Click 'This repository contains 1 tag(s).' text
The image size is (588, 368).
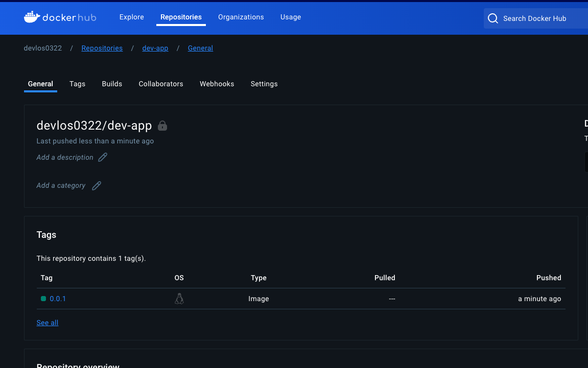pos(91,259)
